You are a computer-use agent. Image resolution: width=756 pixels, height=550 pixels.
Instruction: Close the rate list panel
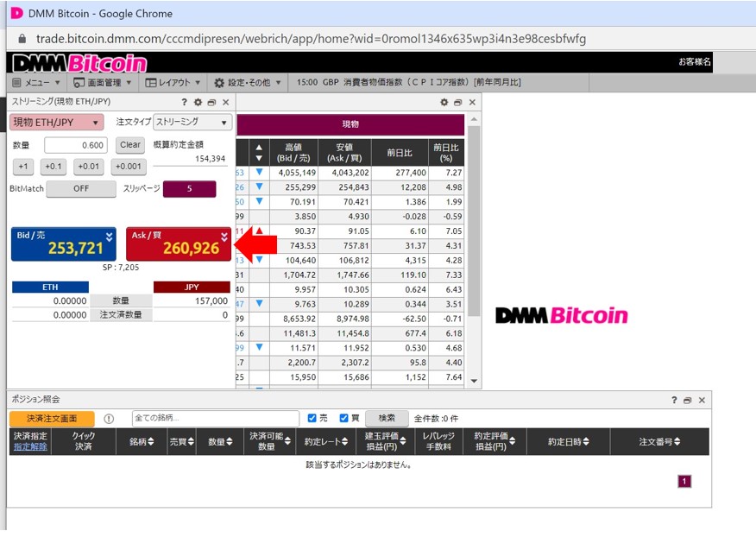pyautogui.click(x=473, y=102)
